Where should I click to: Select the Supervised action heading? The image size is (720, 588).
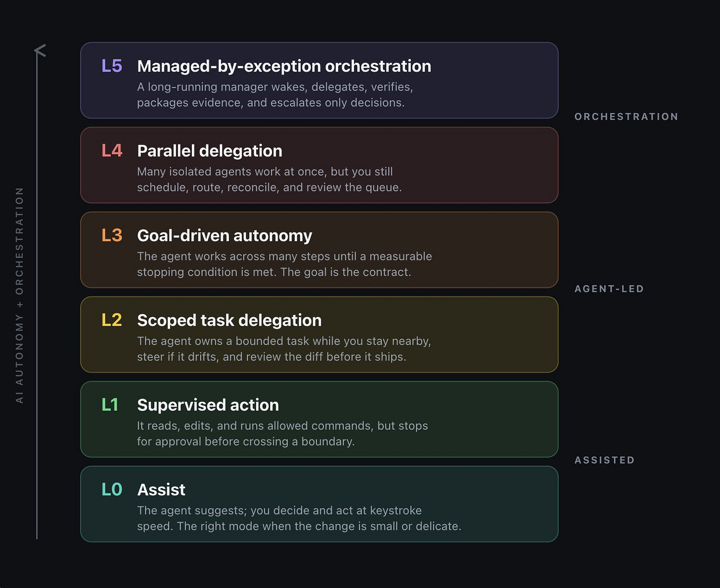[208, 405]
